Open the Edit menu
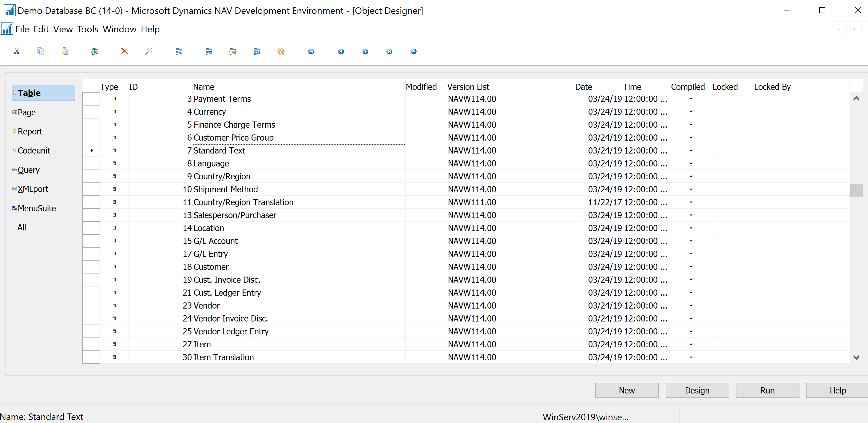The height and width of the screenshot is (423, 868). coord(41,29)
